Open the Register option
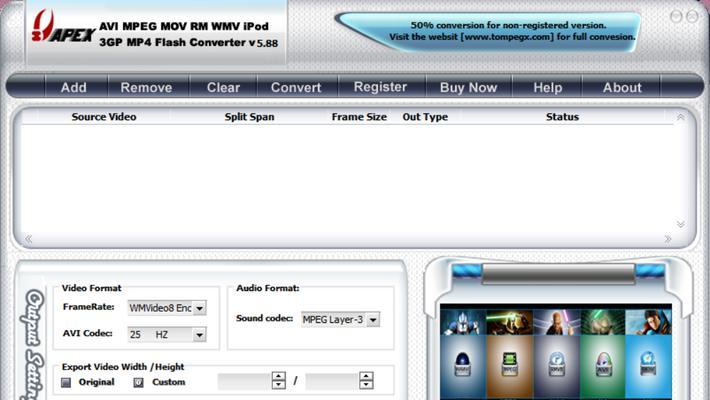This screenshot has width=710, height=400. point(380,87)
